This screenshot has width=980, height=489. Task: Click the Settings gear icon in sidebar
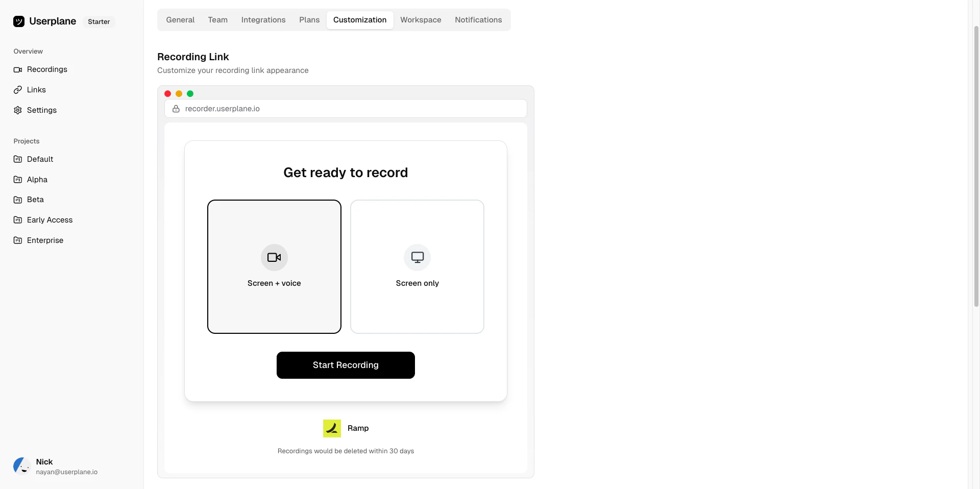(x=18, y=110)
